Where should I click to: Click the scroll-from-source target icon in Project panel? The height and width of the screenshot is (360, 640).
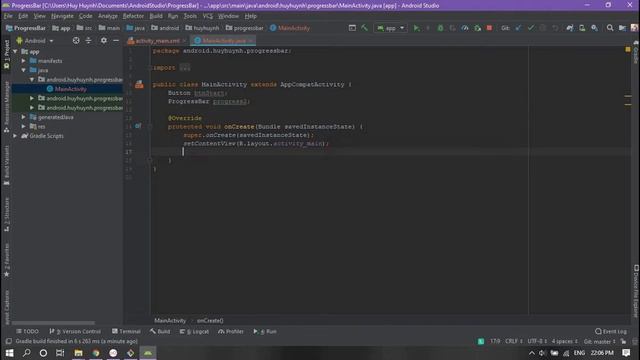[76, 40]
